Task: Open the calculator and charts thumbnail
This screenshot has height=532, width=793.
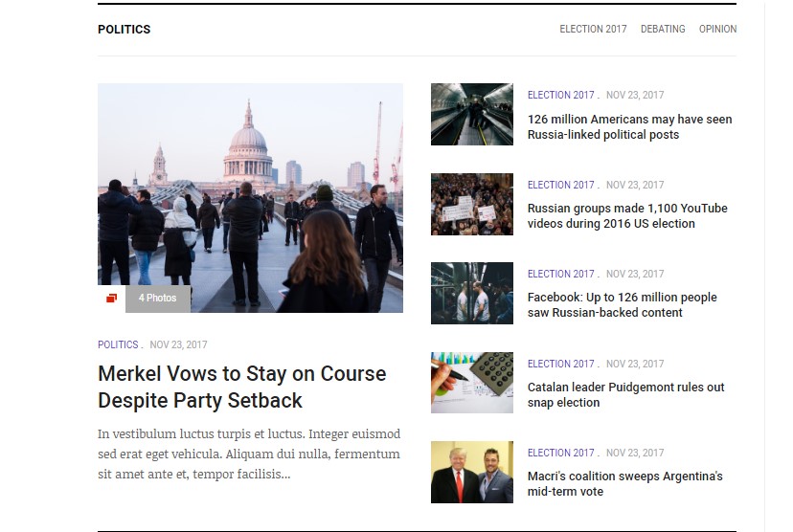Action: [x=472, y=383]
